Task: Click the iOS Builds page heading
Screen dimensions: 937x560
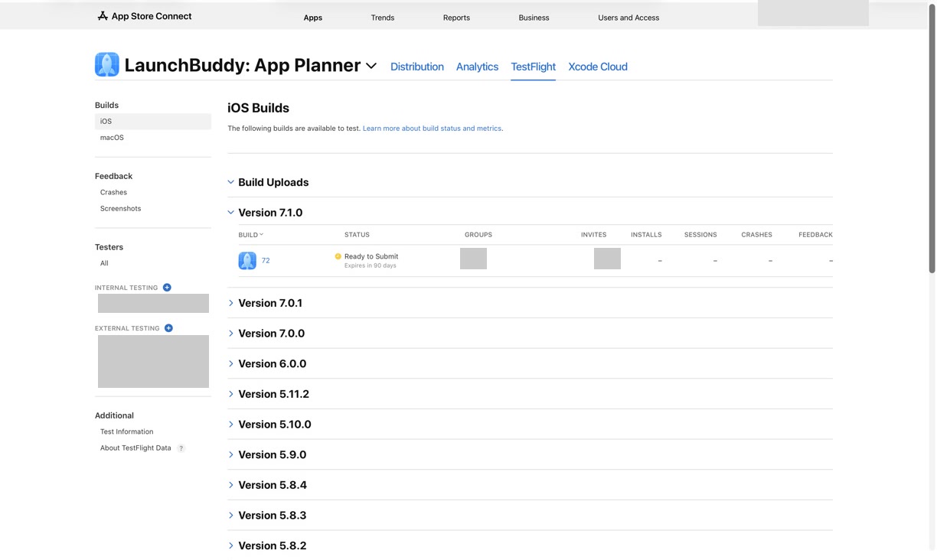Action: pos(258,108)
